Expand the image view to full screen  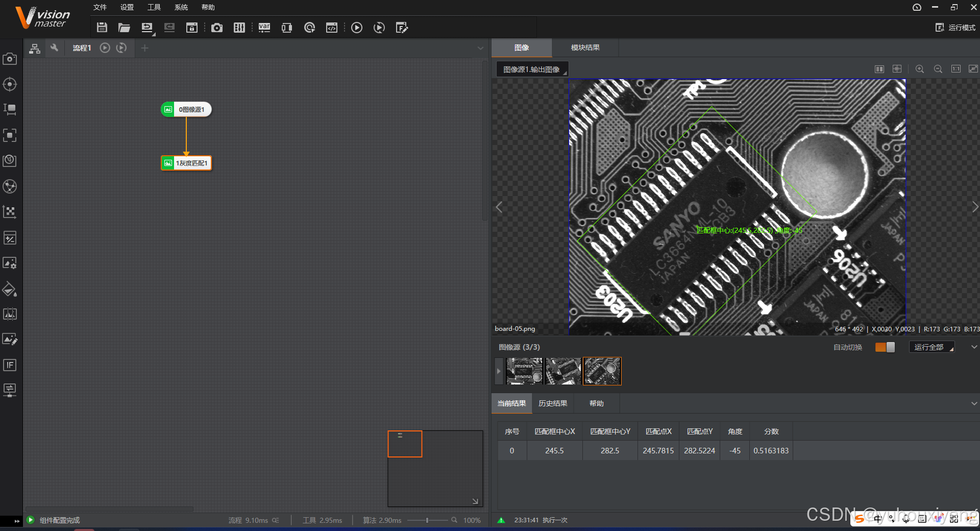point(973,69)
